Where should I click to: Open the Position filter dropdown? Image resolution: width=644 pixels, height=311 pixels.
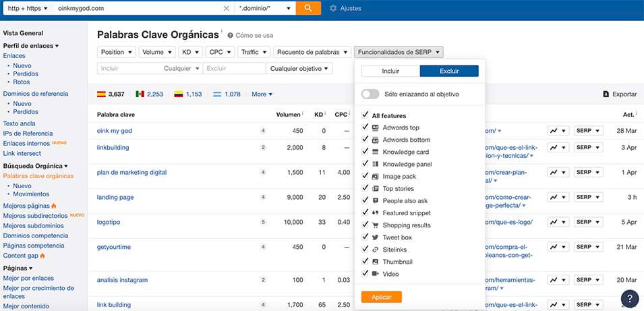(x=117, y=52)
